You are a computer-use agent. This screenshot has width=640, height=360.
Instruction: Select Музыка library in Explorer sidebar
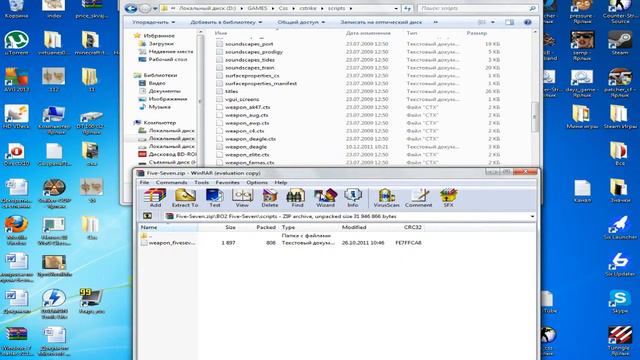click(x=155, y=107)
